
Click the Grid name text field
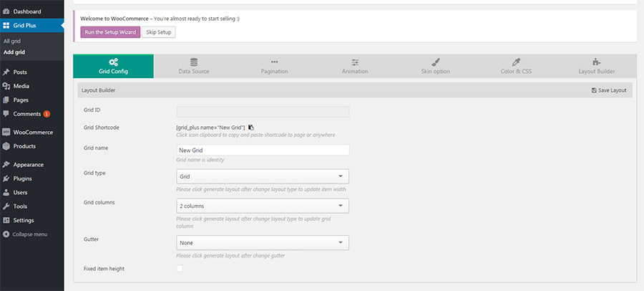[x=263, y=150]
